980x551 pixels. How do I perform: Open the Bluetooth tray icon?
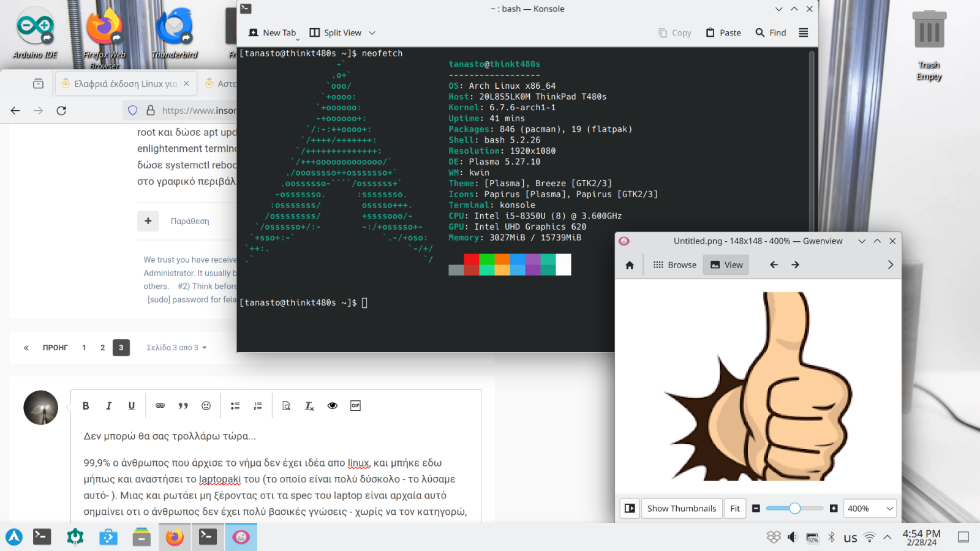(x=831, y=538)
